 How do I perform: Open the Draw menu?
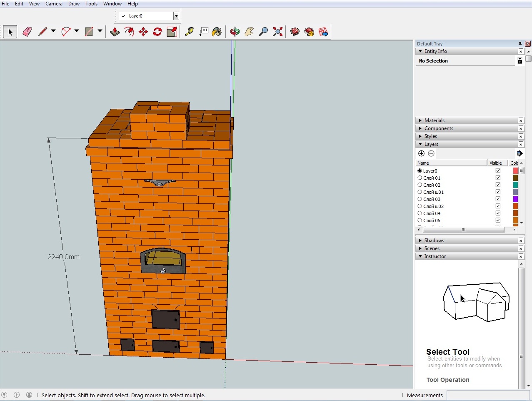[74, 4]
